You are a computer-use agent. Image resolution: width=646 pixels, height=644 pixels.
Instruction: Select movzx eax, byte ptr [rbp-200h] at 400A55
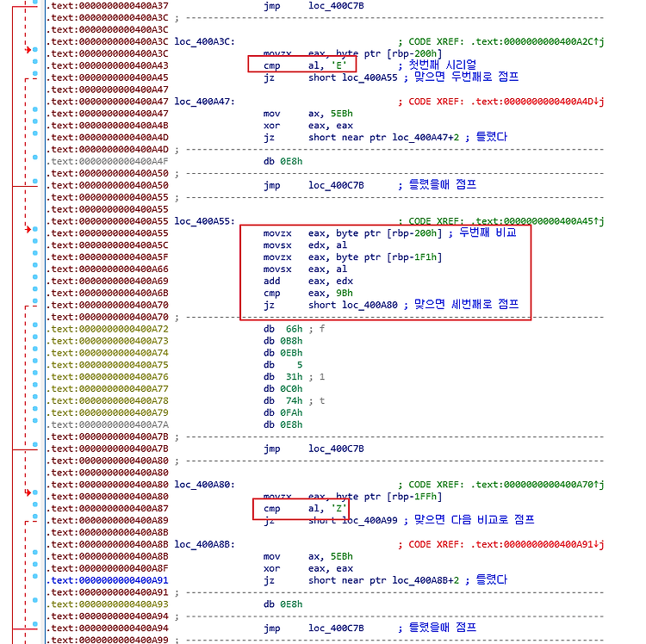(x=352, y=233)
